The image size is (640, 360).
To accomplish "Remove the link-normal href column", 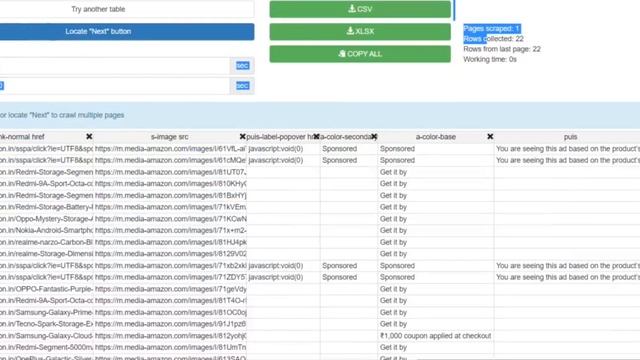I will point(89,137).
